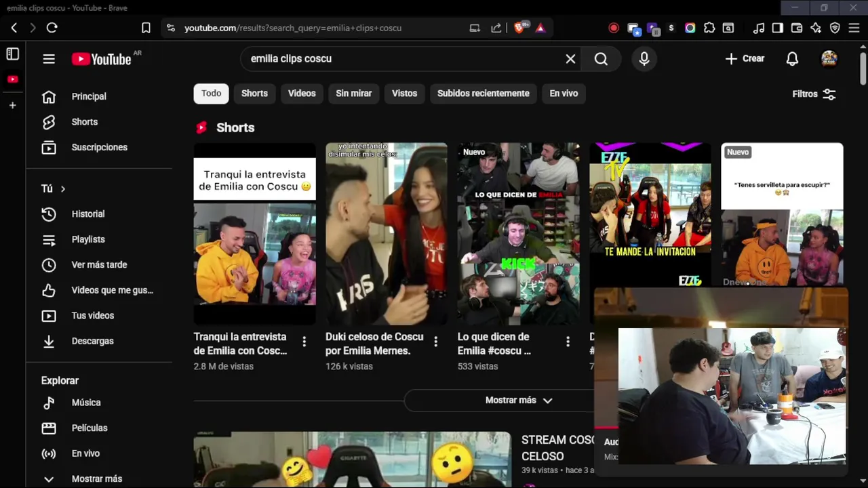This screenshot has height=488, width=868.
Task: Share this page with the share icon
Action: coord(496,28)
